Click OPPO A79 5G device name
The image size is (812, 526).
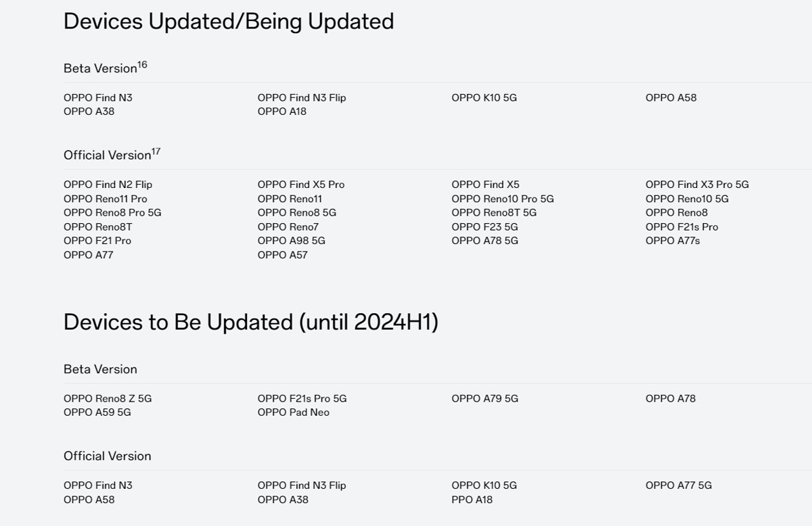(485, 399)
